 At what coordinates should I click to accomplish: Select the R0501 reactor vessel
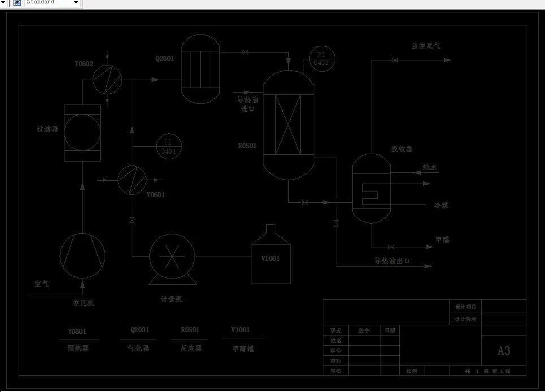288,125
